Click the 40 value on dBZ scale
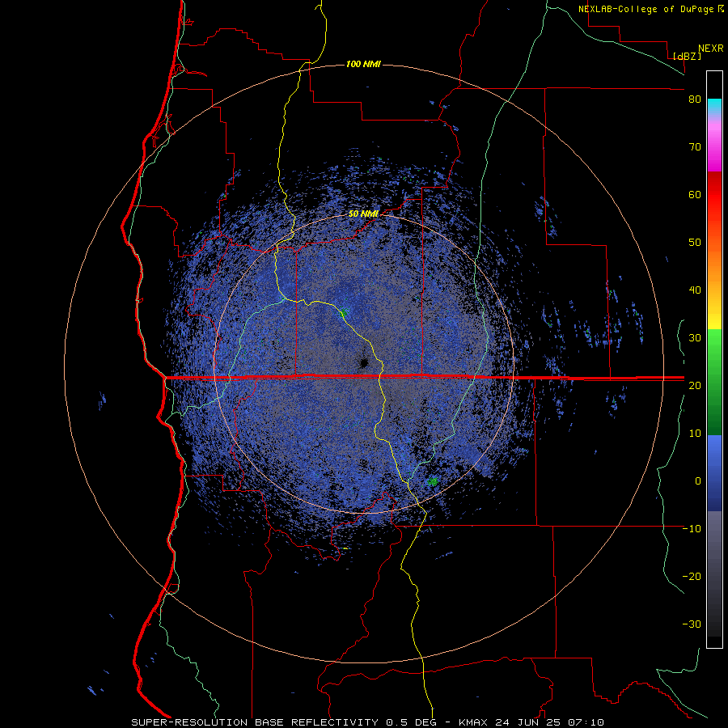The height and width of the screenshot is (728, 728). point(695,290)
